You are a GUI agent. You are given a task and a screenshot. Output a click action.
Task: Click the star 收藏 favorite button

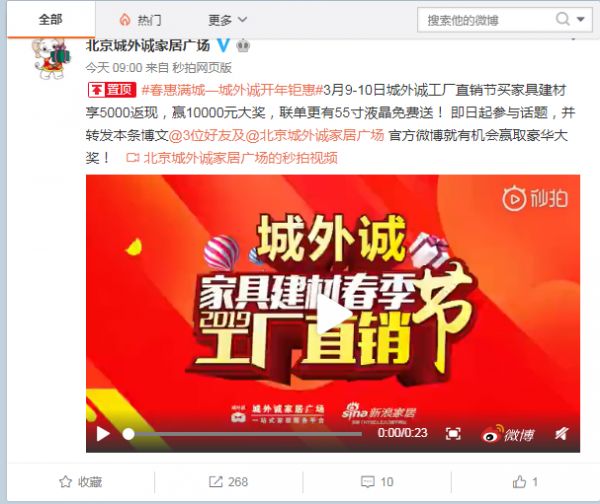[x=81, y=482]
